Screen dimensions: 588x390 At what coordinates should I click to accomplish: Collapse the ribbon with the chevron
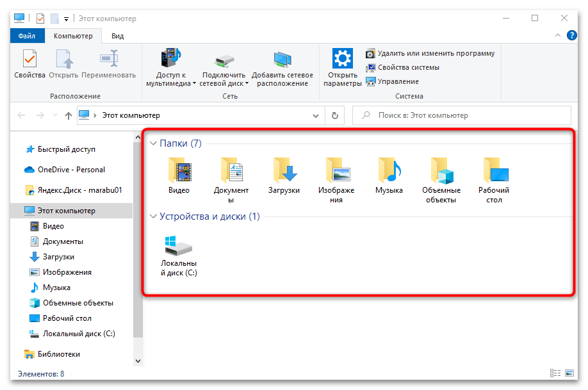click(x=558, y=36)
